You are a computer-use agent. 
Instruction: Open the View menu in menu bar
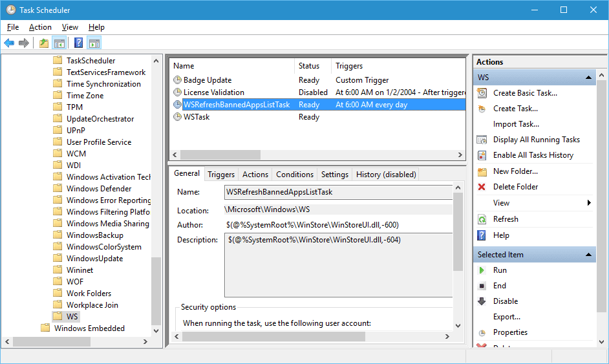tap(70, 27)
